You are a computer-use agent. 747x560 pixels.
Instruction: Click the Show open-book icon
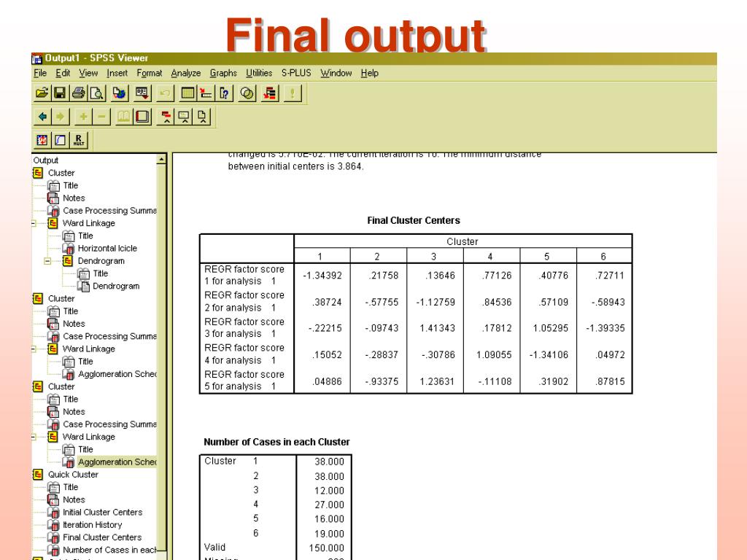tap(124, 117)
